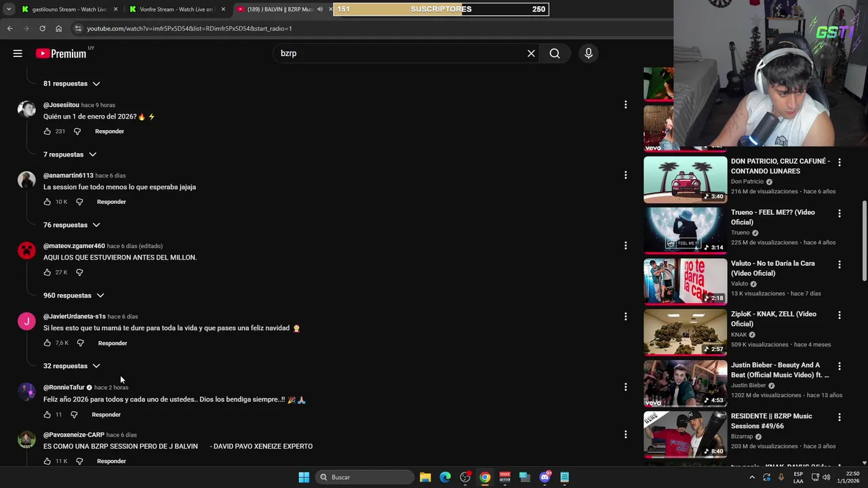Dislike the comment by @anamartin6113
868x488 pixels.
click(x=79, y=202)
